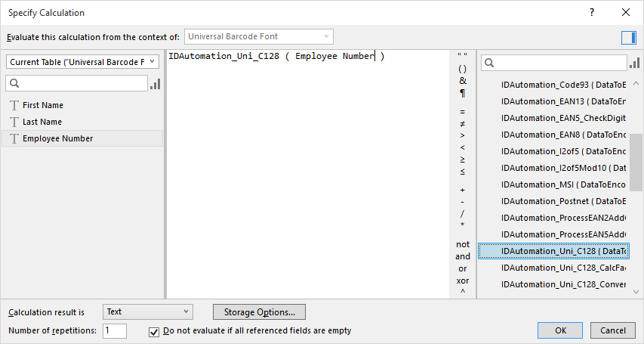Insert the 'not' logical operator
Viewport: 644px width, 344px height.
click(463, 244)
